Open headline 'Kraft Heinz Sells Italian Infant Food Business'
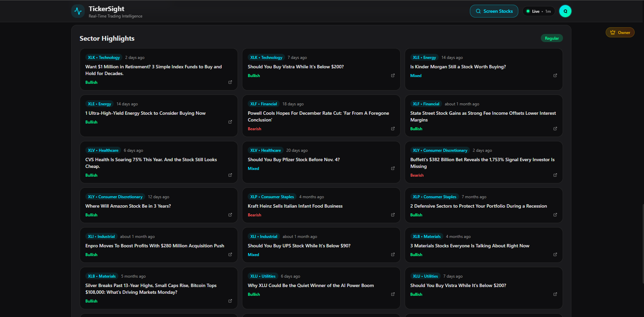 click(x=295, y=206)
